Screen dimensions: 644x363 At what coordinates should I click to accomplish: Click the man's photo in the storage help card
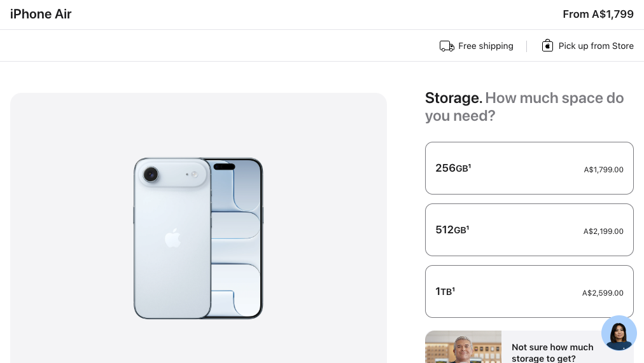463,348
